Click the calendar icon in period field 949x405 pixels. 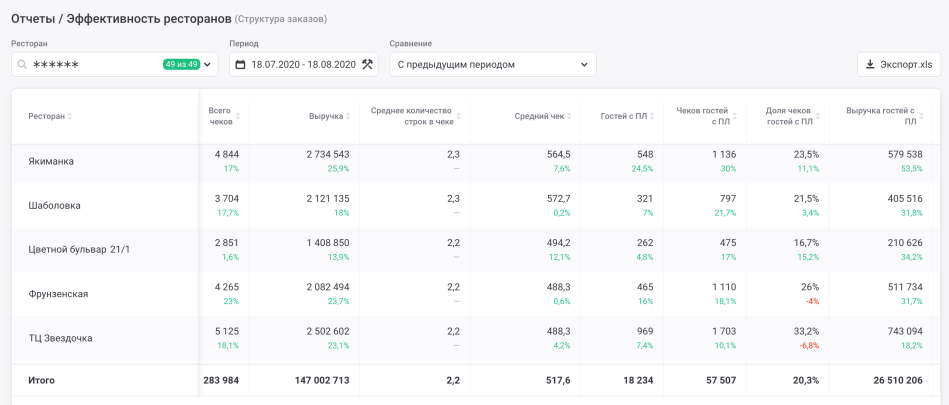240,65
